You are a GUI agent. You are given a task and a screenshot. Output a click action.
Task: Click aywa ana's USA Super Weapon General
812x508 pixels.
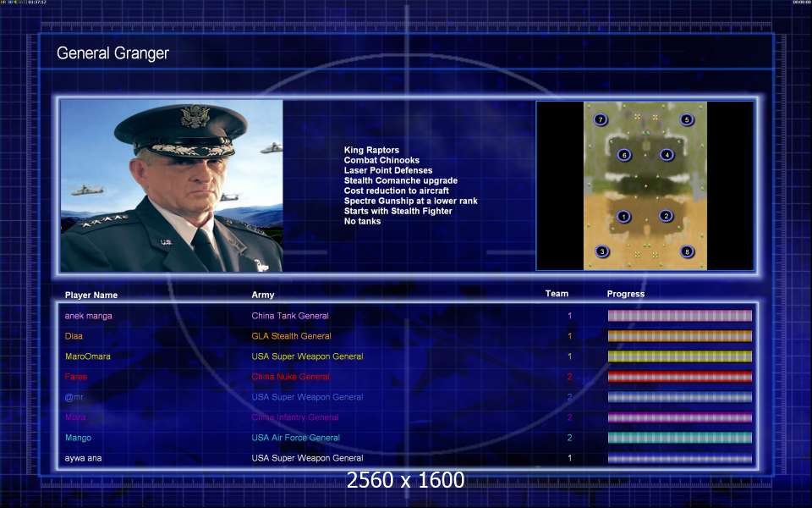307,458
